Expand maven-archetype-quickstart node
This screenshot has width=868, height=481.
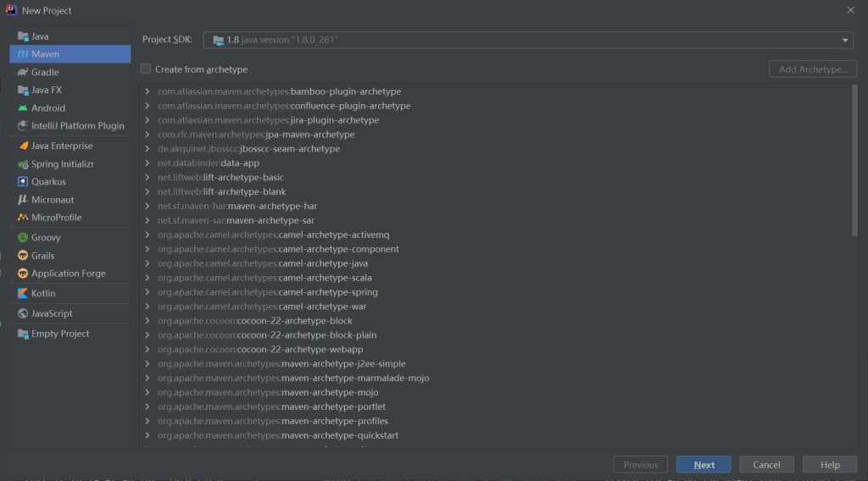(147, 435)
